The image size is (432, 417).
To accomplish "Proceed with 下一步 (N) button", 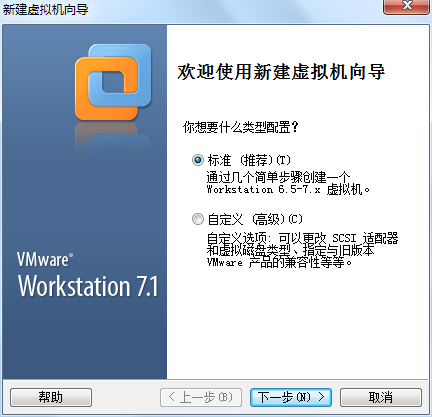I will coord(291,397).
